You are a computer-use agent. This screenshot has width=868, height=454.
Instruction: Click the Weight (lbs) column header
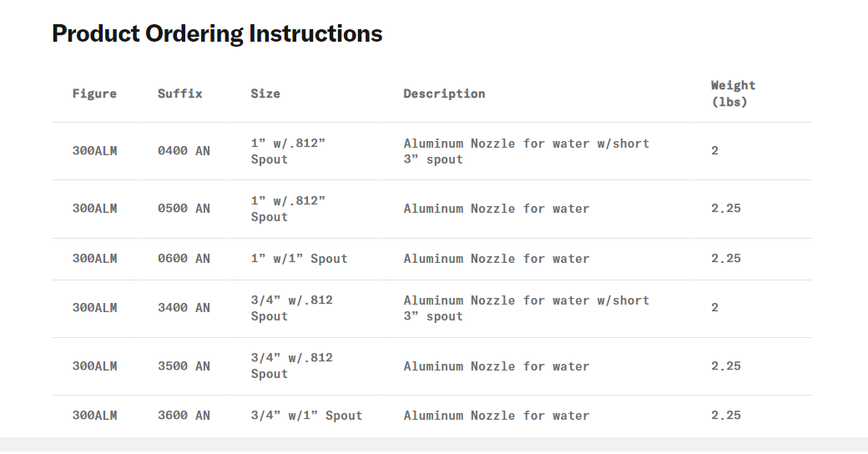[733, 93]
